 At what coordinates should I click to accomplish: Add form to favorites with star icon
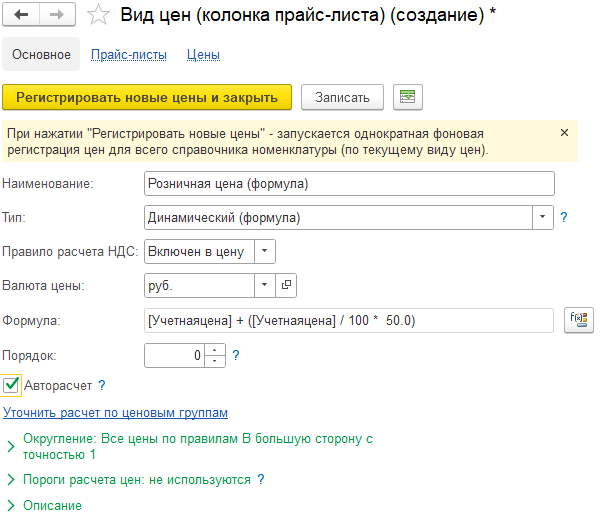99,15
